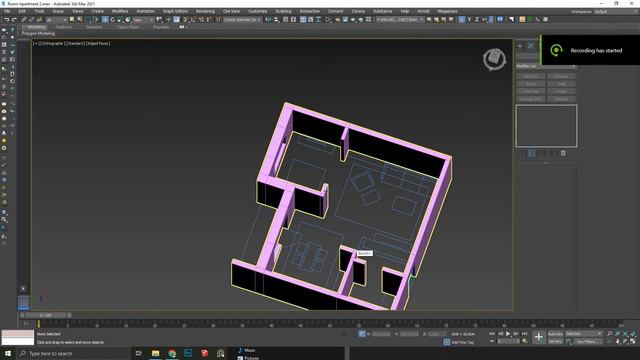
Task: Click the Standard viewport shading label
Action: tap(75, 43)
